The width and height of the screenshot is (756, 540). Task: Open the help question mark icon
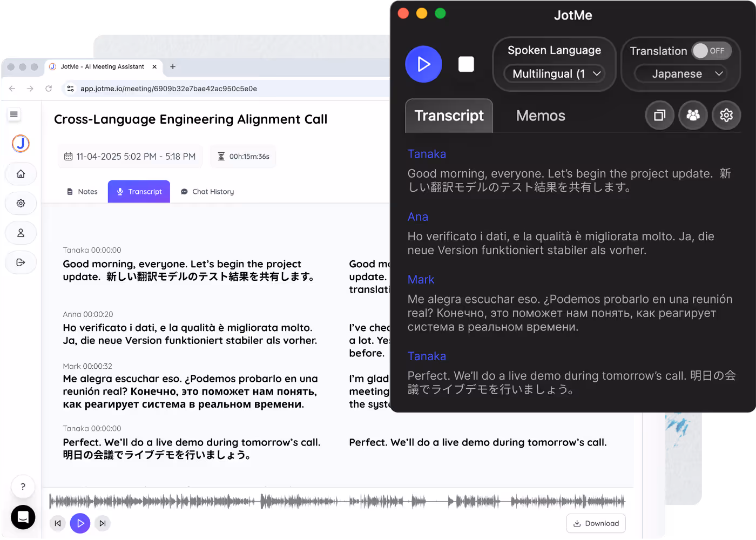tap(23, 487)
